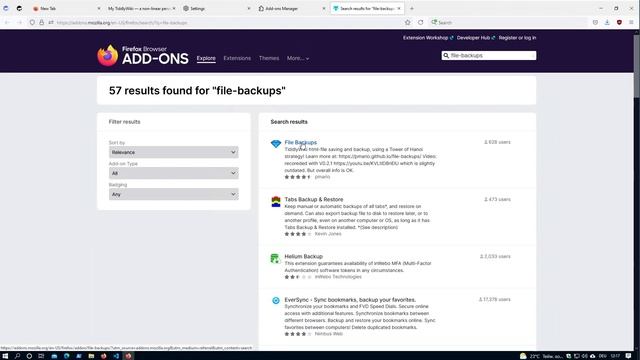Click the tracking protection shield icon
This screenshot has height=360, width=640.
coord(32,22)
